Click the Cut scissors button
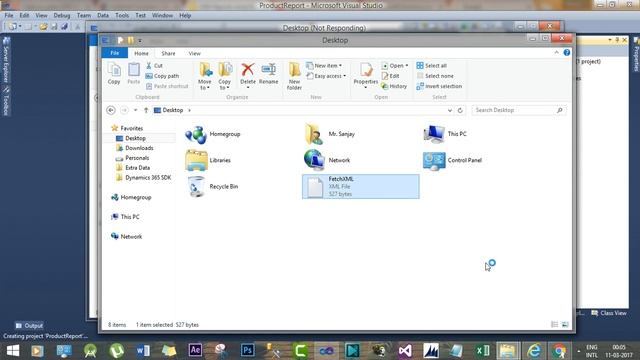 coord(154,65)
